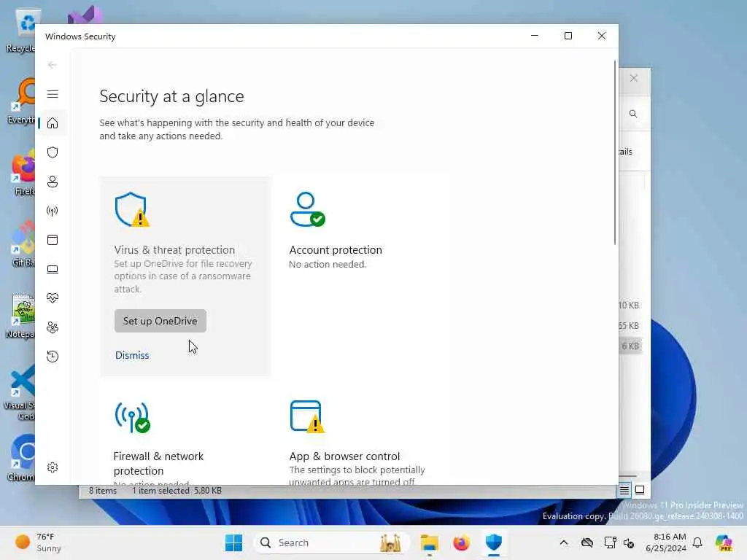The width and height of the screenshot is (747, 560).
Task: Click search icon in File Explorer window behind
Action: pos(633,114)
